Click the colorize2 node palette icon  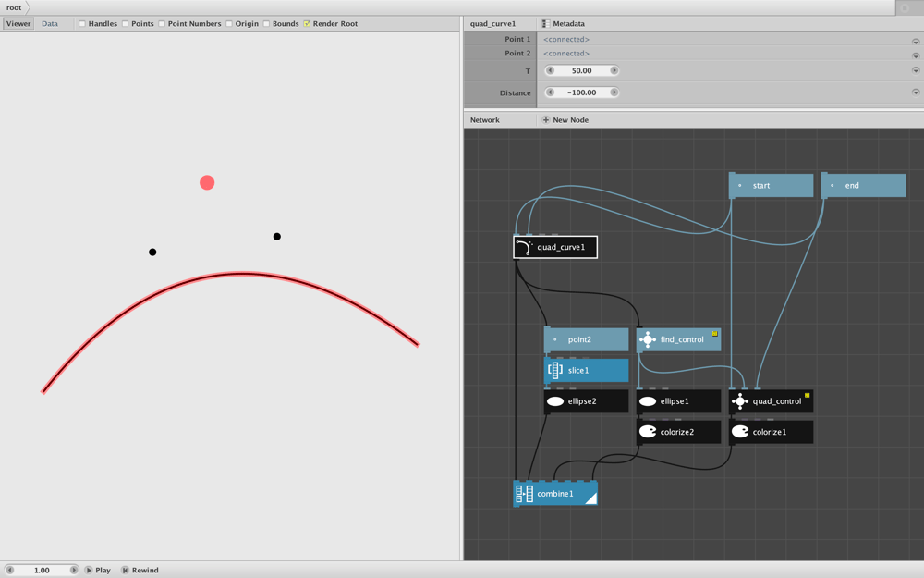pos(648,432)
